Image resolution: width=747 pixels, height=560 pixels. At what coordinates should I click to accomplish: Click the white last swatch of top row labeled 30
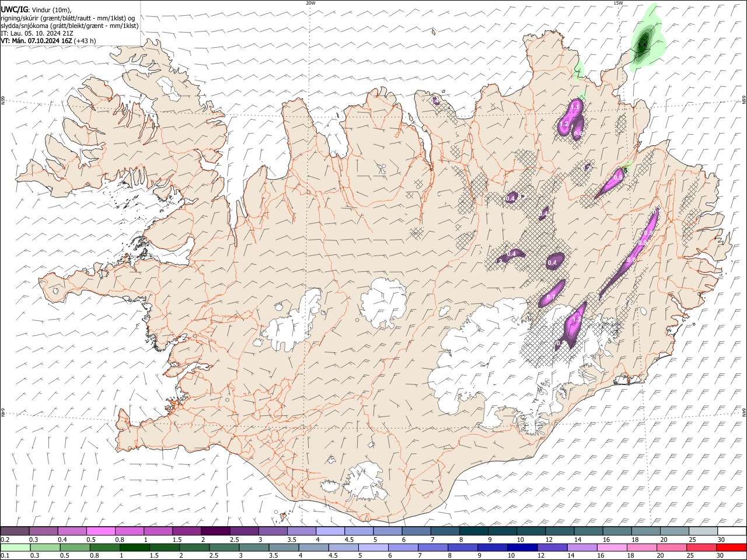tap(731, 531)
